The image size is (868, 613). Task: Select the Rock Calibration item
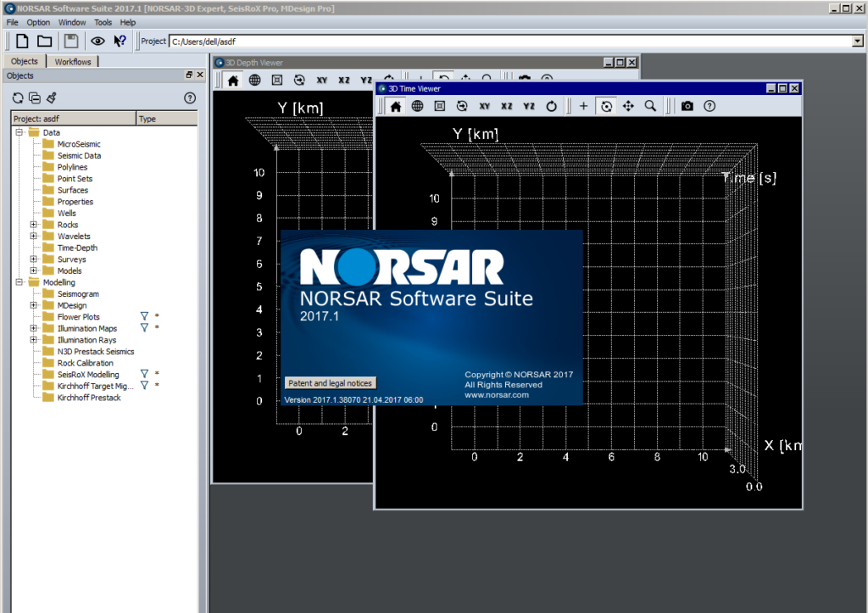[x=86, y=363]
